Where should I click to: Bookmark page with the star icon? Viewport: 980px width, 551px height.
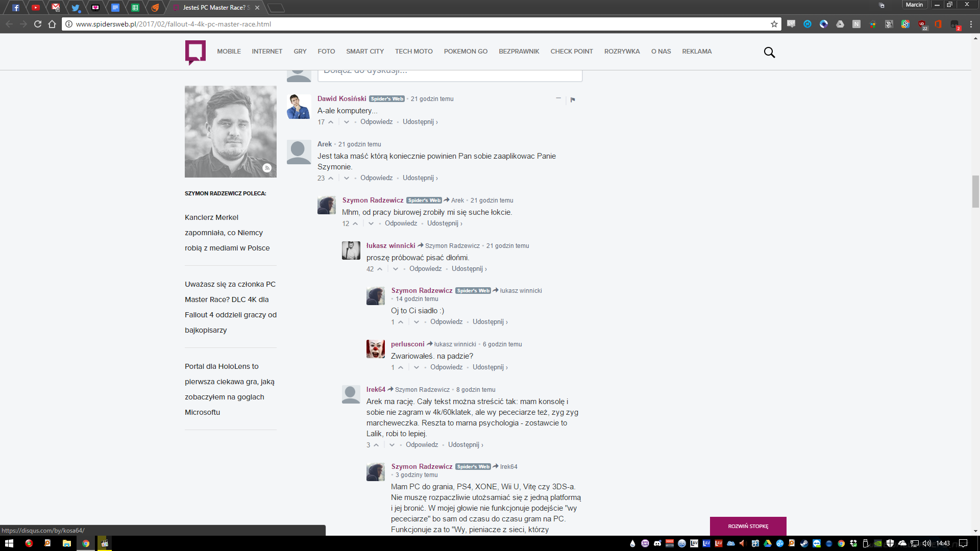pos(774,24)
